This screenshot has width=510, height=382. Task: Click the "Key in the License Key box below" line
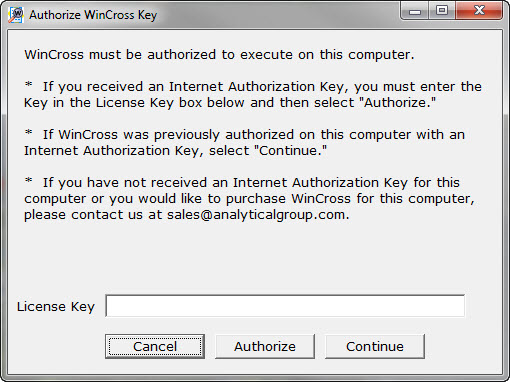[x=230, y=103]
